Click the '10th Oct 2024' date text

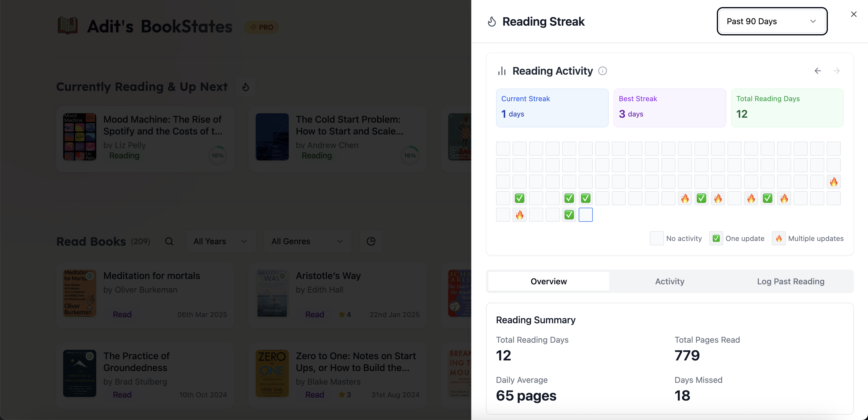coord(203,394)
